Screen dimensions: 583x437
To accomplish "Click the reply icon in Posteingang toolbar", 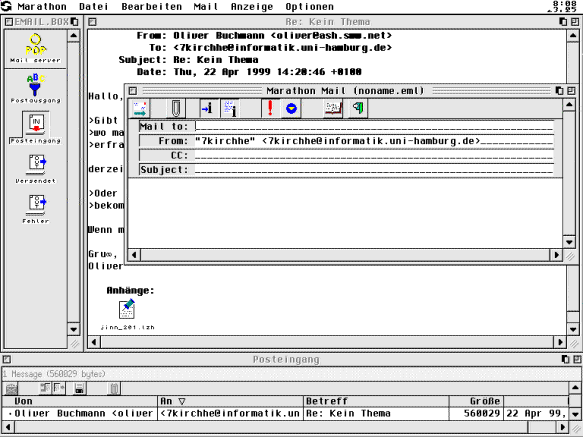I will click(x=45, y=388).
